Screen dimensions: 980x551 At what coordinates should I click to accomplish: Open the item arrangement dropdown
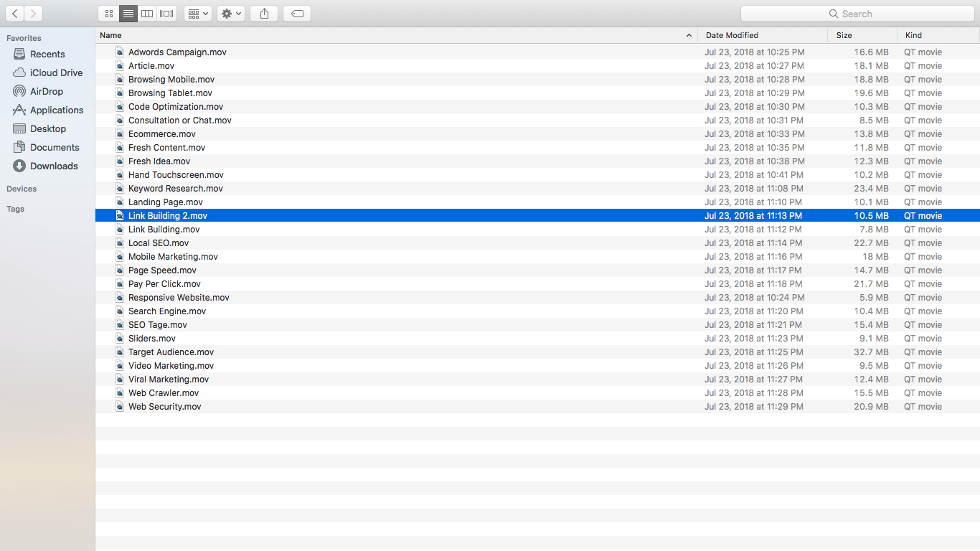[x=197, y=14]
